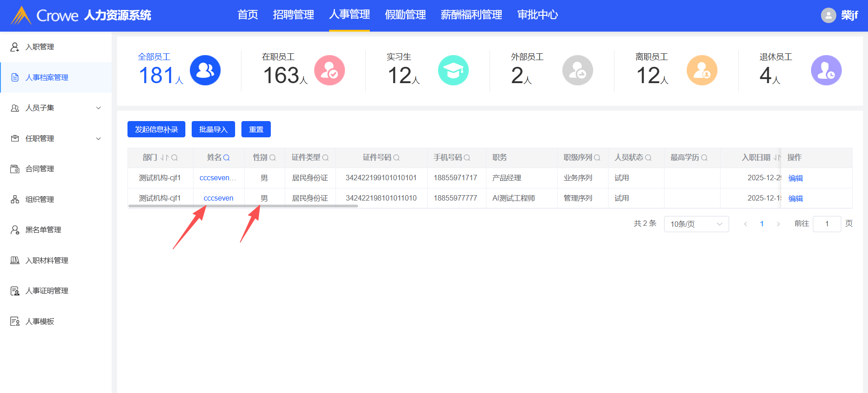868x393 pixels.
Task: Click the 在职员工 pink statistic icon
Action: [x=330, y=70]
